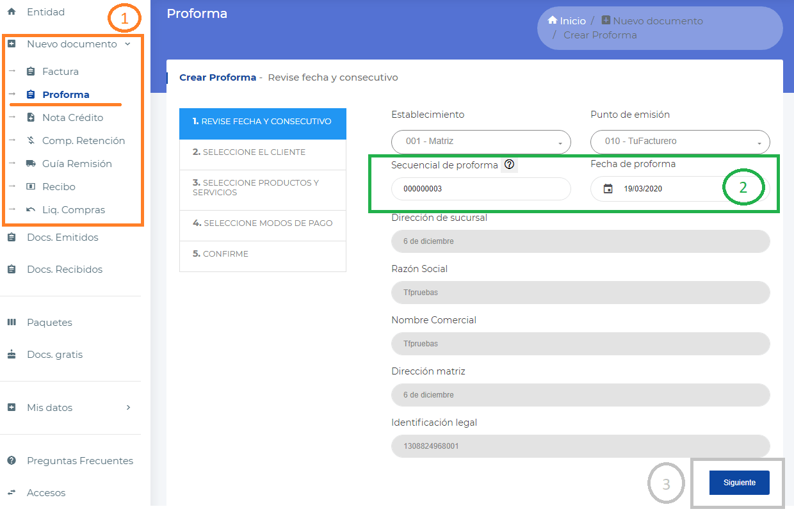
Task: Click the Docs. gratis icon
Action: pyautogui.click(x=12, y=354)
